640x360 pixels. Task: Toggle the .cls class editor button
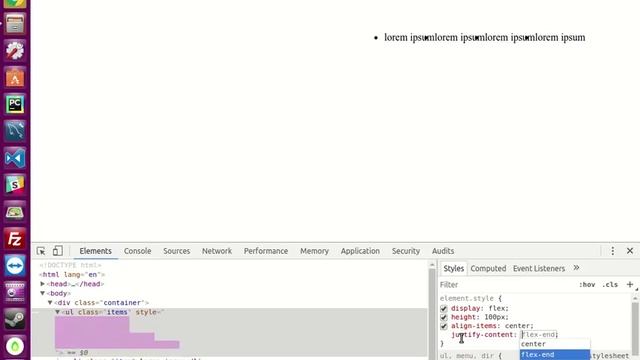click(x=610, y=284)
